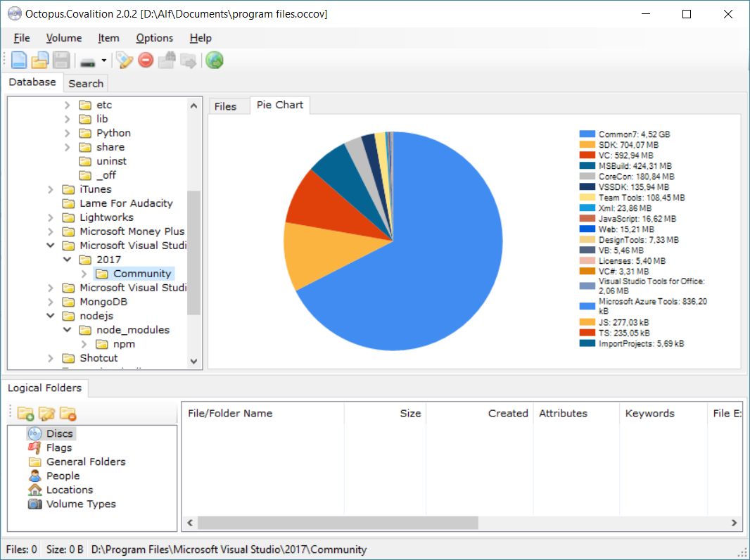Click the red remove icon in toolbar

(x=146, y=61)
